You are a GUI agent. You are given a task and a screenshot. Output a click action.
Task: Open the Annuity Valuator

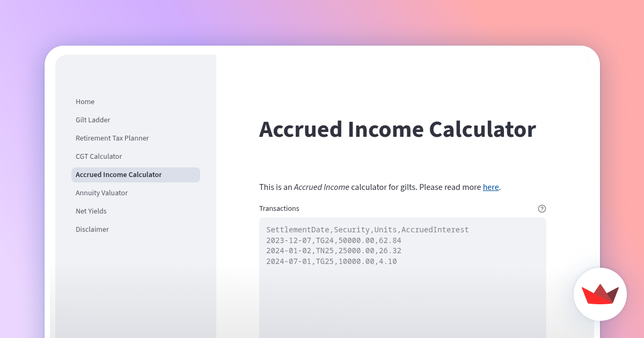[101, 193]
